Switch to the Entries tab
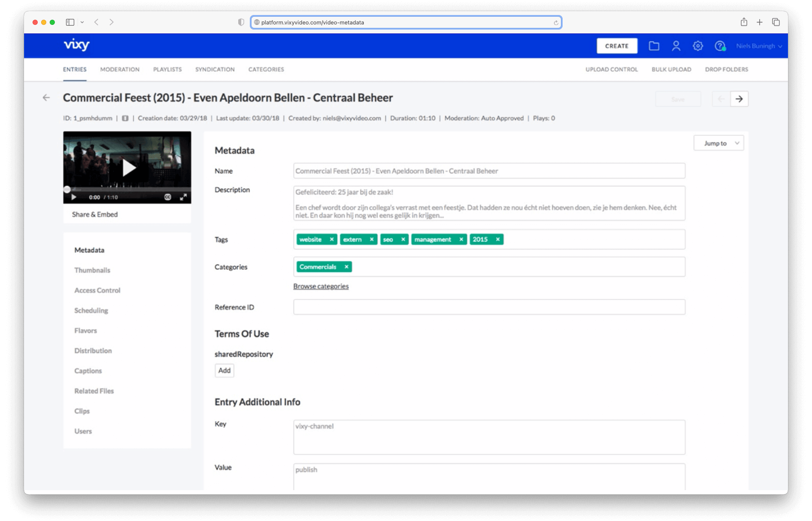 tap(75, 69)
